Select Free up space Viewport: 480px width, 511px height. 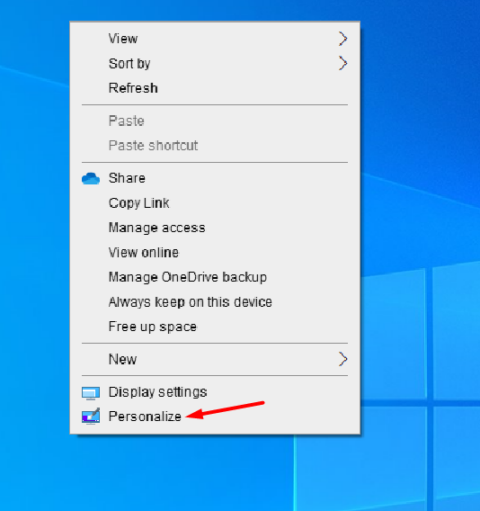[215, 326]
